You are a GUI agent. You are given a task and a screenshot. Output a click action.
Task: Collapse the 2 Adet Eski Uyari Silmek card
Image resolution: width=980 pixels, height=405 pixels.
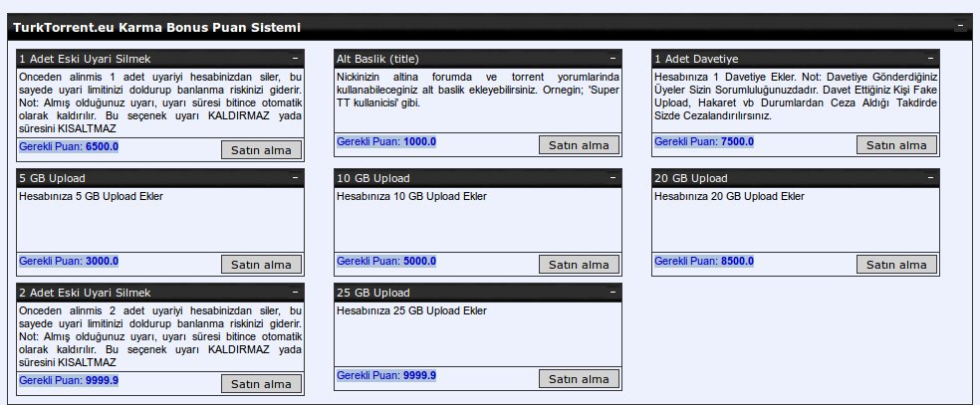pyautogui.click(x=295, y=292)
